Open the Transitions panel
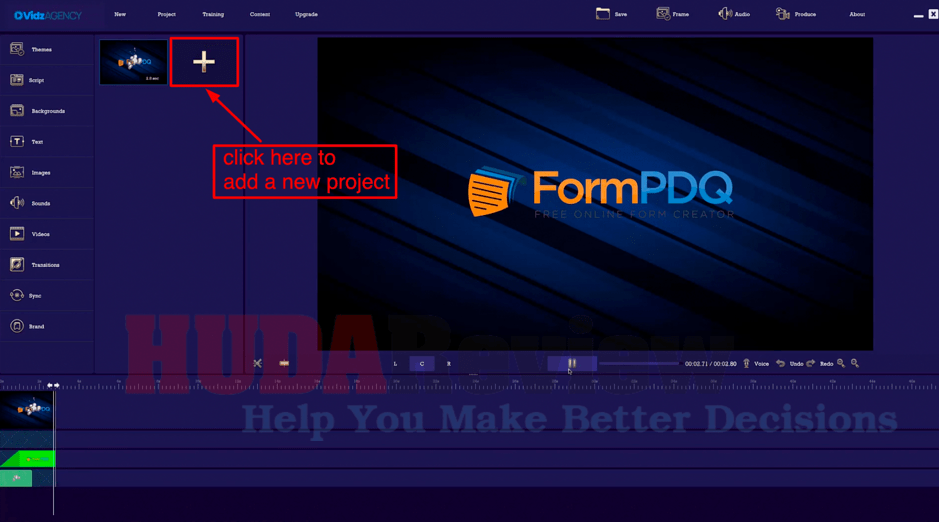This screenshot has height=522, width=939. point(47,265)
